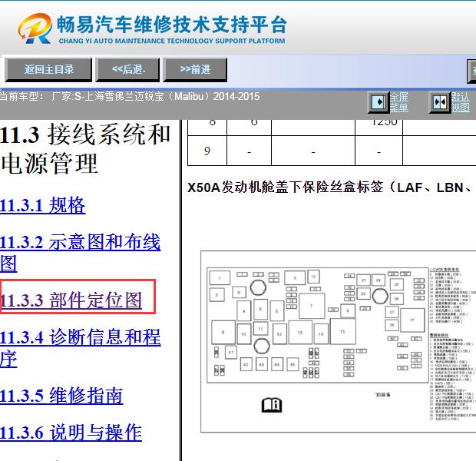The height and width of the screenshot is (461, 476).
Task: Open the 默认视图 link
Action: (x=460, y=102)
